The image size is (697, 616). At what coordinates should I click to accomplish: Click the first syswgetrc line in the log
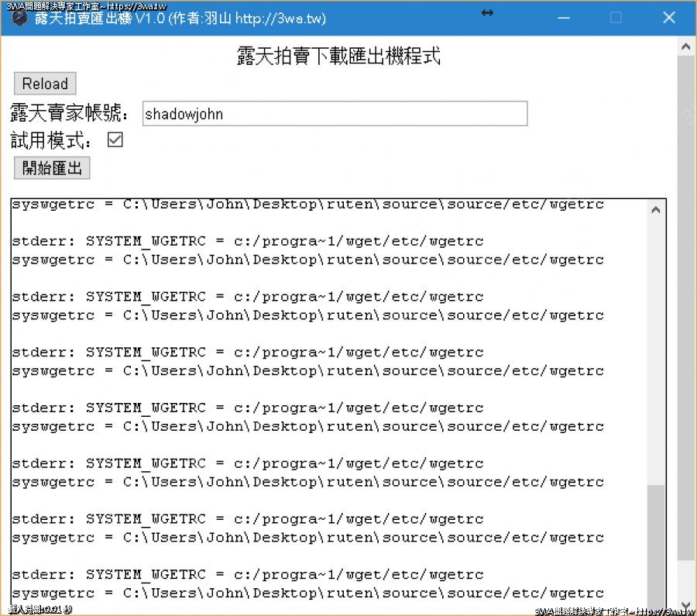coord(307,205)
